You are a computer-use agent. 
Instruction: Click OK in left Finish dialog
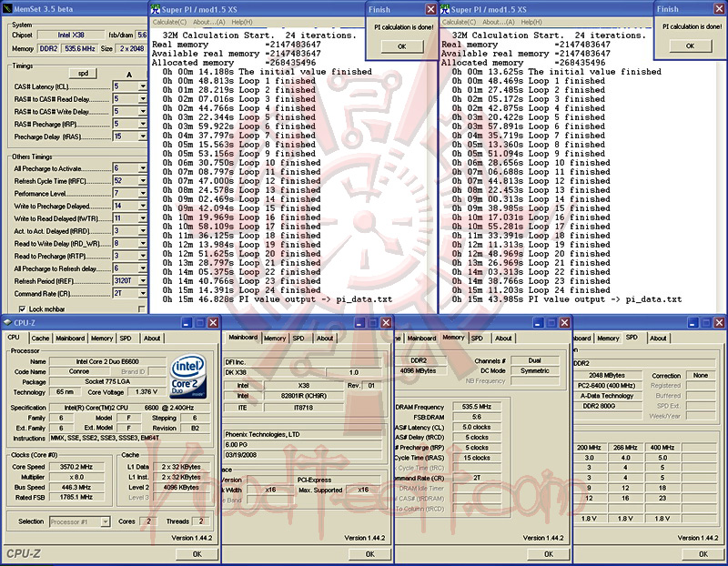[402, 46]
